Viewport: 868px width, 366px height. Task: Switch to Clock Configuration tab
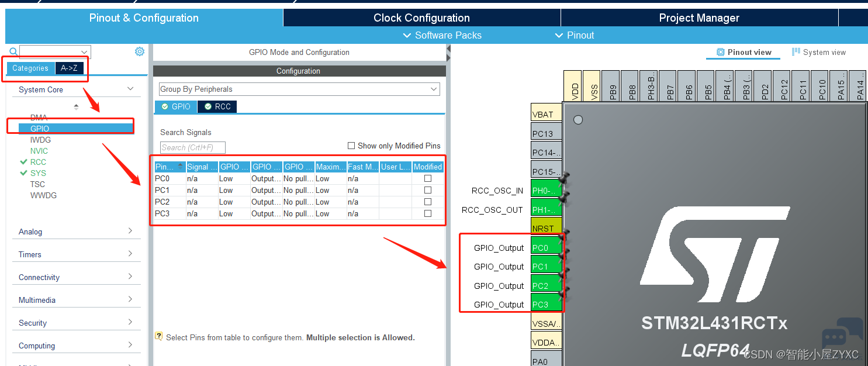421,18
